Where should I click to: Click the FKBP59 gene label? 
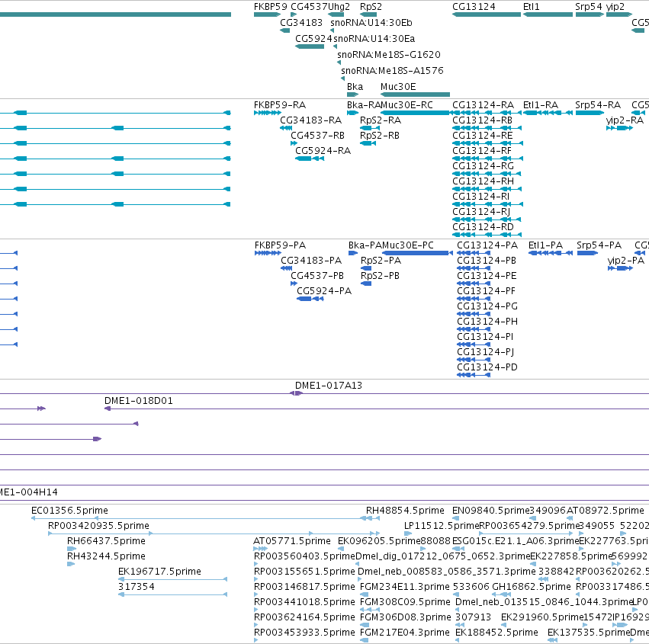point(270,7)
